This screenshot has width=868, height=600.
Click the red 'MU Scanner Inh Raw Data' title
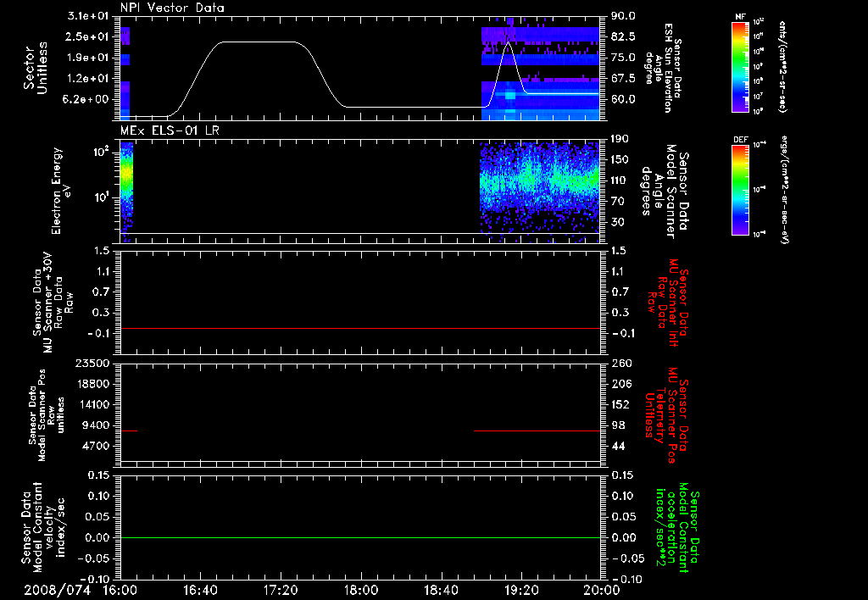click(668, 303)
